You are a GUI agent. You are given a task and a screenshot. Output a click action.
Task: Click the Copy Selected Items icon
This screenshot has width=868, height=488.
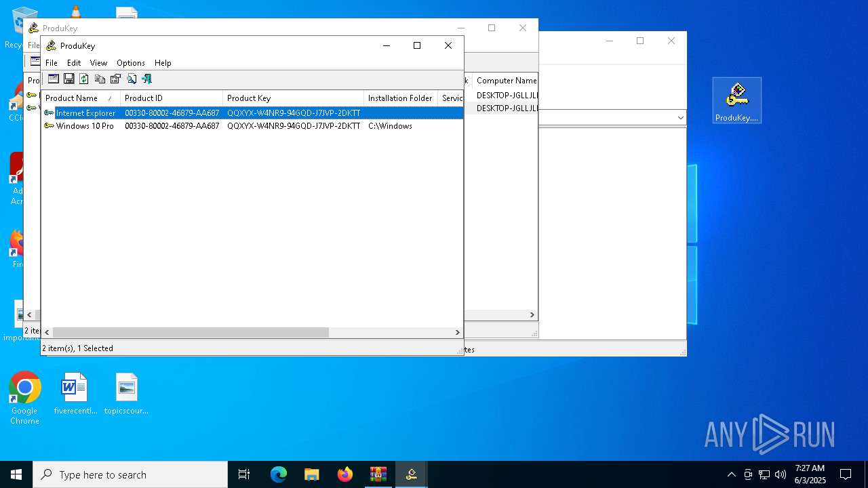100,79
